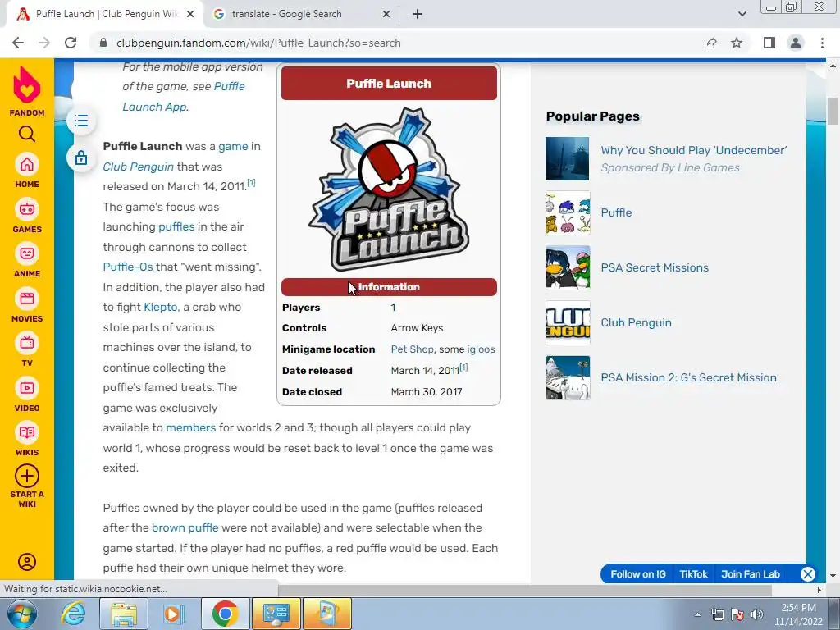Click PSA Secret Missions thumbnail
Image resolution: width=840 pixels, height=630 pixels.
(x=568, y=267)
